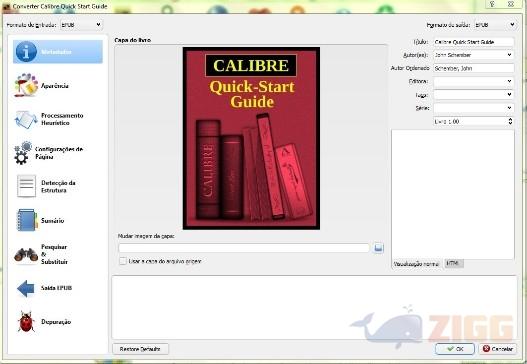Confirm with the OK button
This screenshot has height=364, width=527.
[455, 349]
